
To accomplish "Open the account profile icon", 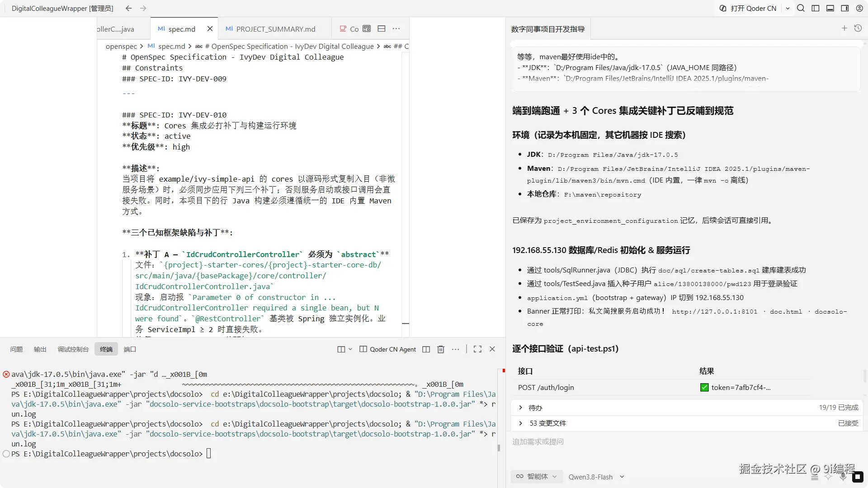I will click(859, 8).
